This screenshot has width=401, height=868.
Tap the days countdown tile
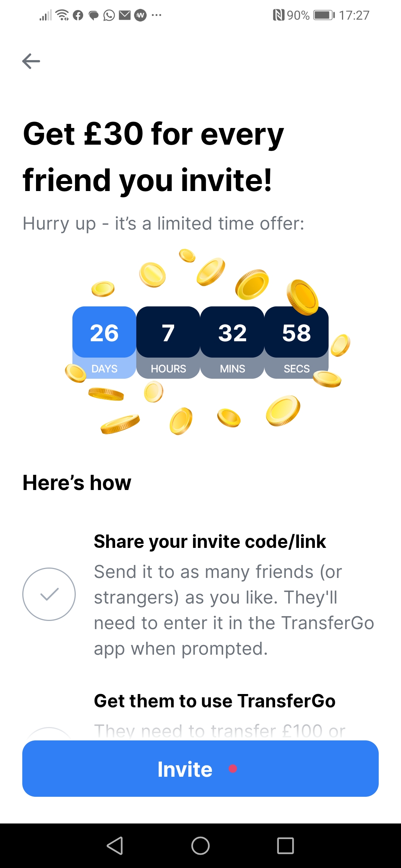pos(104,342)
